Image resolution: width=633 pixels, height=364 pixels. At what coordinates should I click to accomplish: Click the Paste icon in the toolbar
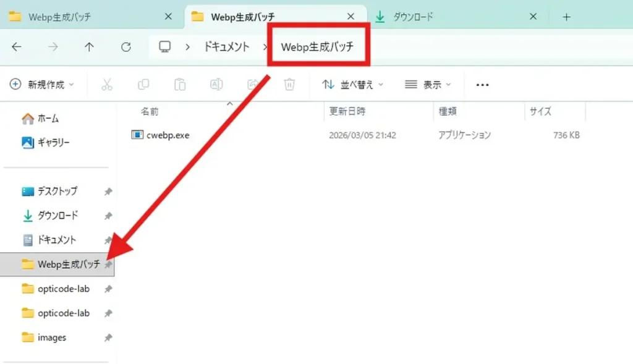pos(179,84)
